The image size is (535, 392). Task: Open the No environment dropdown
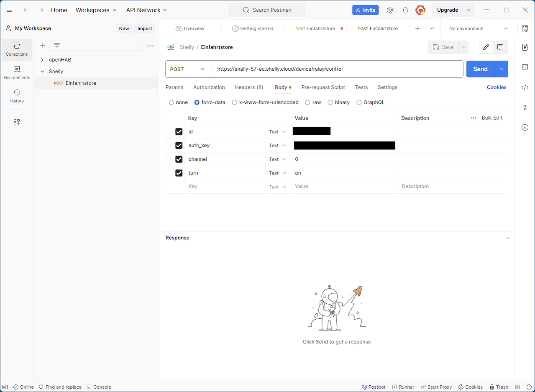(479, 28)
